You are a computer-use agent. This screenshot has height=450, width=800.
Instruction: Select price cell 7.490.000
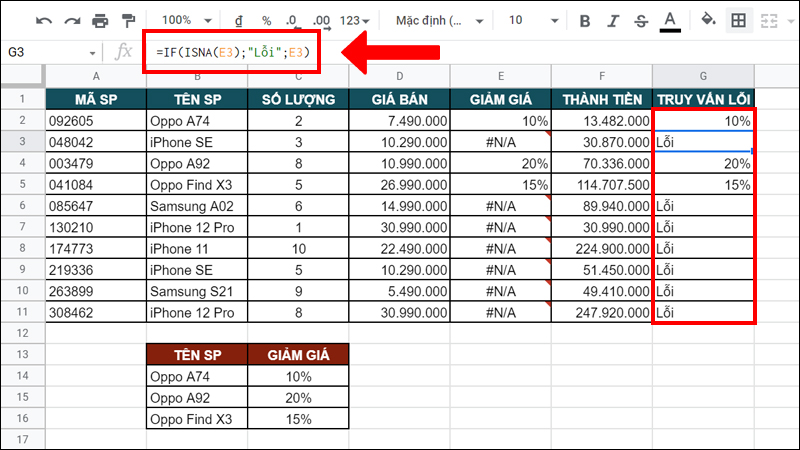399,121
